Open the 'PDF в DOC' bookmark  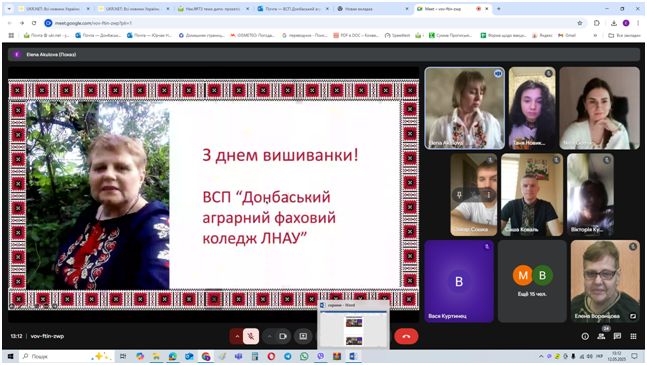click(x=356, y=35)
